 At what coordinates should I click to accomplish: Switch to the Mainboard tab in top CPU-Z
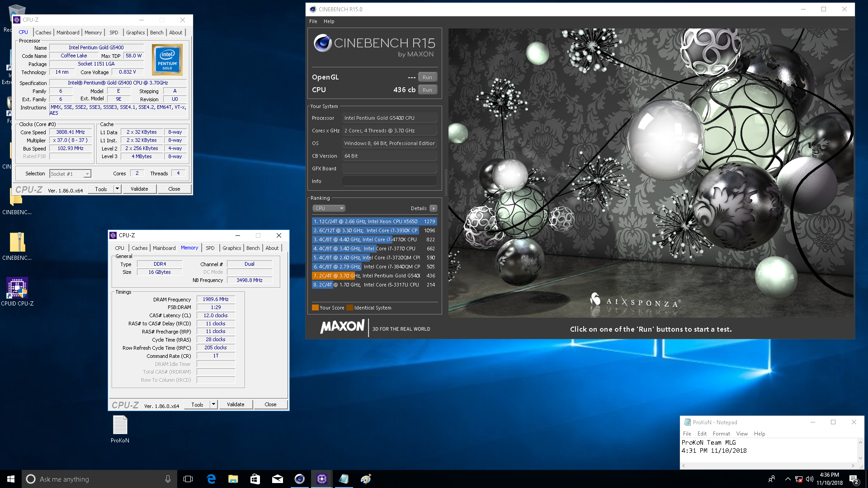click(68, 33)
